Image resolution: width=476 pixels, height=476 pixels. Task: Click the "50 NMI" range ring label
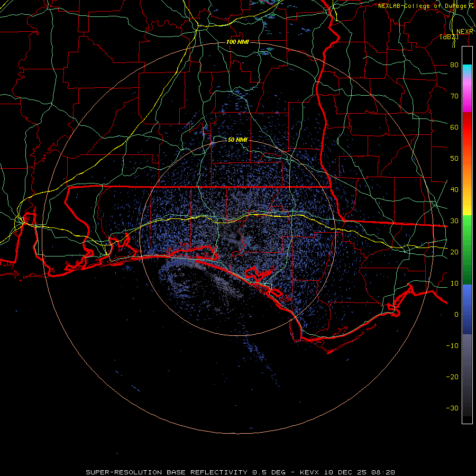237,140
